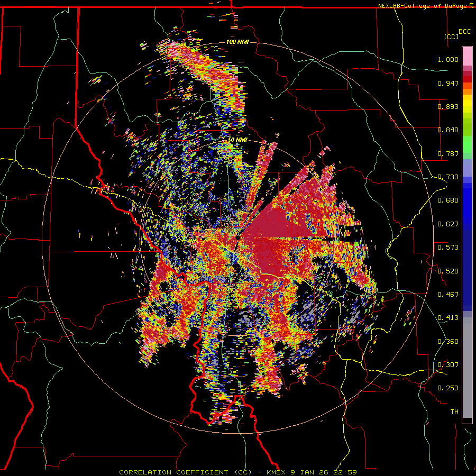
Task: Click the 0.893 legend value
Action: [x=448, y=106]
